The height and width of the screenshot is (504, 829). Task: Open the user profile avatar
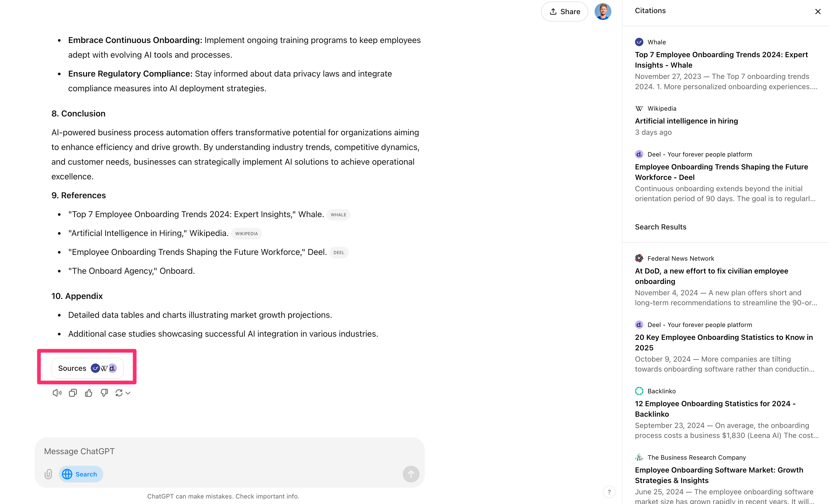(602, 12)
